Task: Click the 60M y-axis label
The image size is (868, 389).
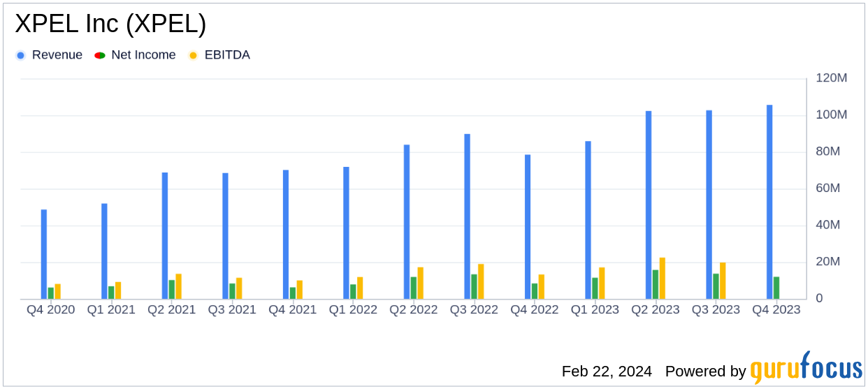Action: (828, 189)
